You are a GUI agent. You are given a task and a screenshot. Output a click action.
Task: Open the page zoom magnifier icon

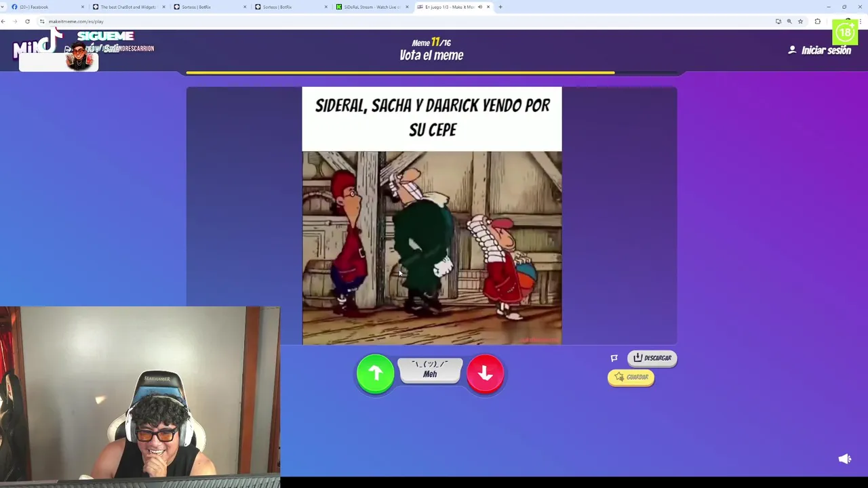coord(789,22)
